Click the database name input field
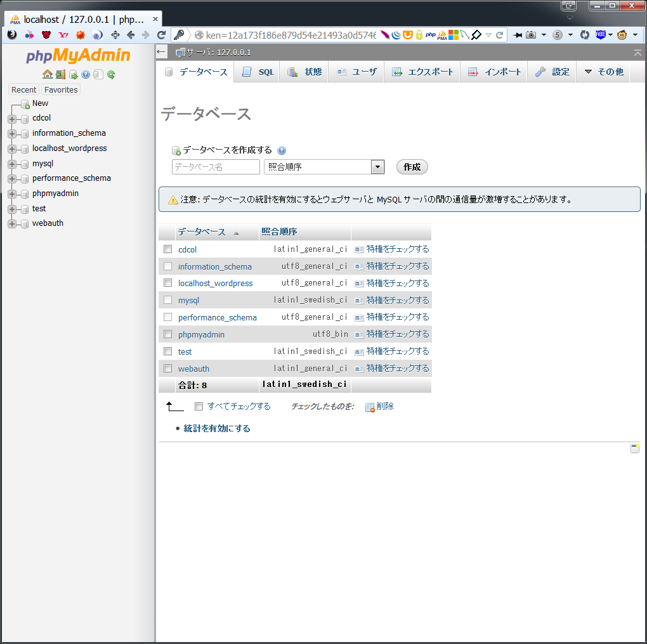 [x=216, y=167]
